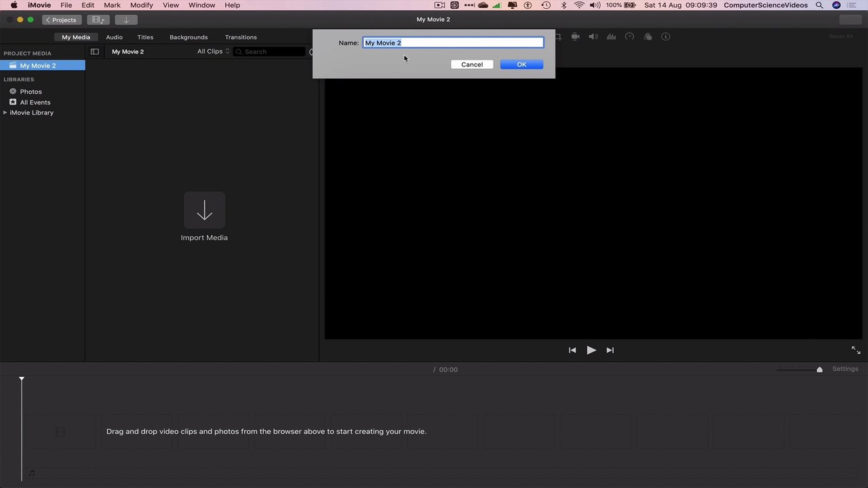Open the system volume menu bar icon
The width and height of the screenshot is (868, 488).
595,5
